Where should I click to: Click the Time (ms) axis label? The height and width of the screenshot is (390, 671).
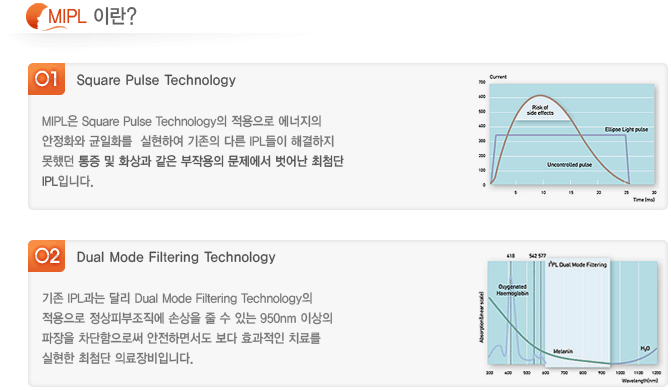coord(644,200)
